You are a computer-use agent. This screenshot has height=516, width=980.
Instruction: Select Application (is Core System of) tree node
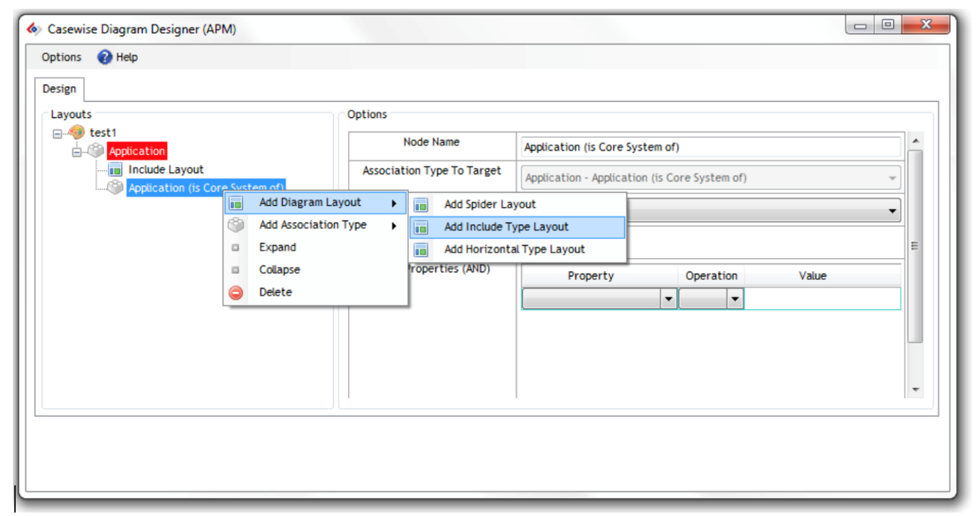click(206, 188)
